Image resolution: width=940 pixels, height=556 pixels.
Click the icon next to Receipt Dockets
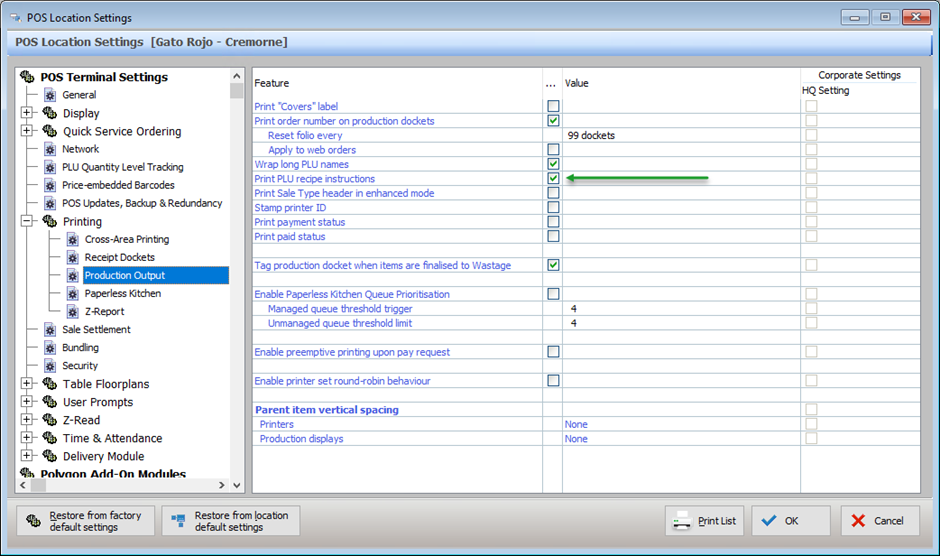72,257
